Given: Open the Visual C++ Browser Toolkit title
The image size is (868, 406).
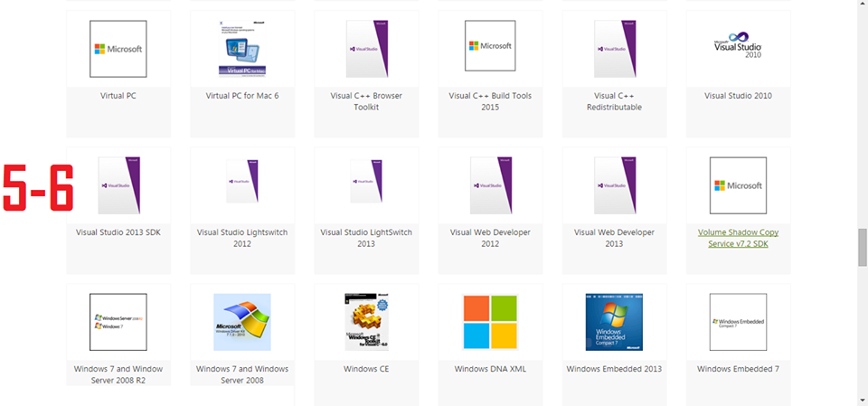Looking at the screenshot, I should [x=366, y=101].
